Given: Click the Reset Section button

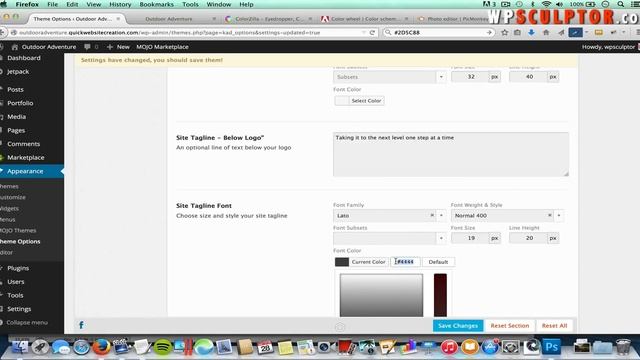Looking at the screenshot, I should coord(510,326).
